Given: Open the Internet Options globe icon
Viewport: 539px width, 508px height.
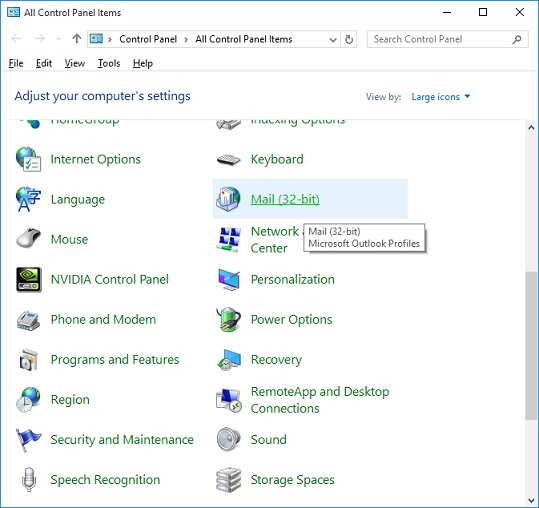Looking at the screenshot, I should click(29, 159).
